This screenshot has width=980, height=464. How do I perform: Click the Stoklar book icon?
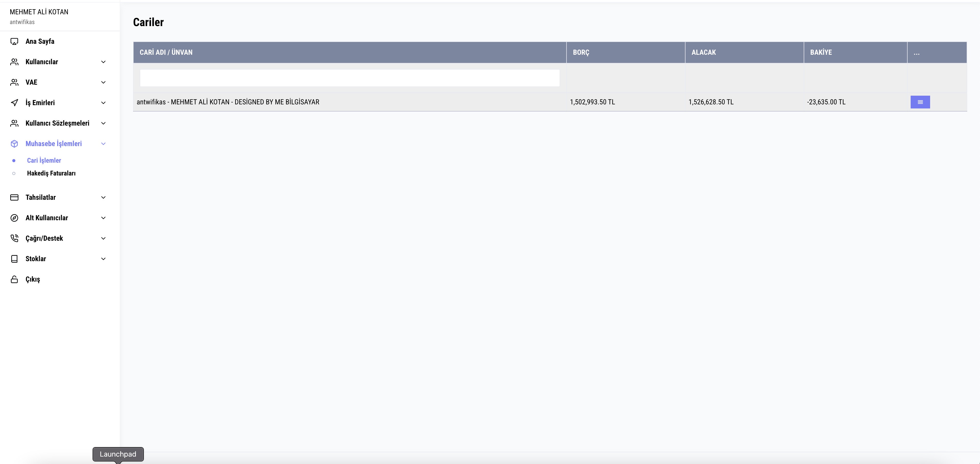[x=14, y=259]
